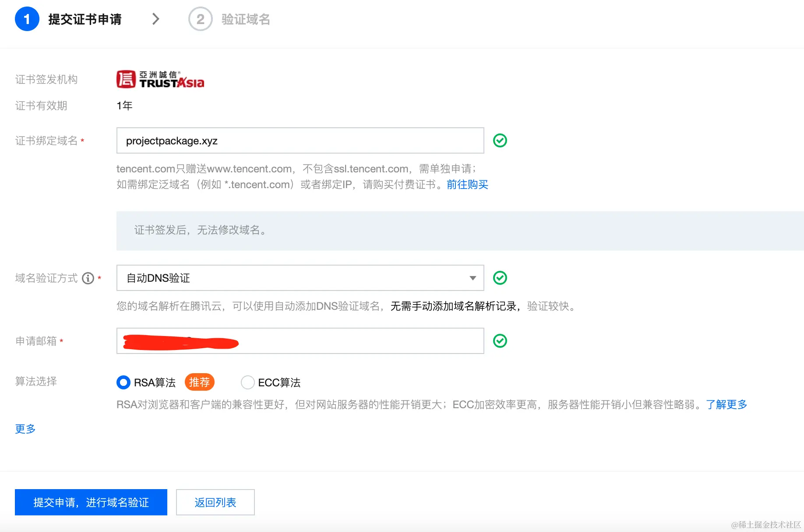Select the ECC算法 radio button

(x=247, y=382)
